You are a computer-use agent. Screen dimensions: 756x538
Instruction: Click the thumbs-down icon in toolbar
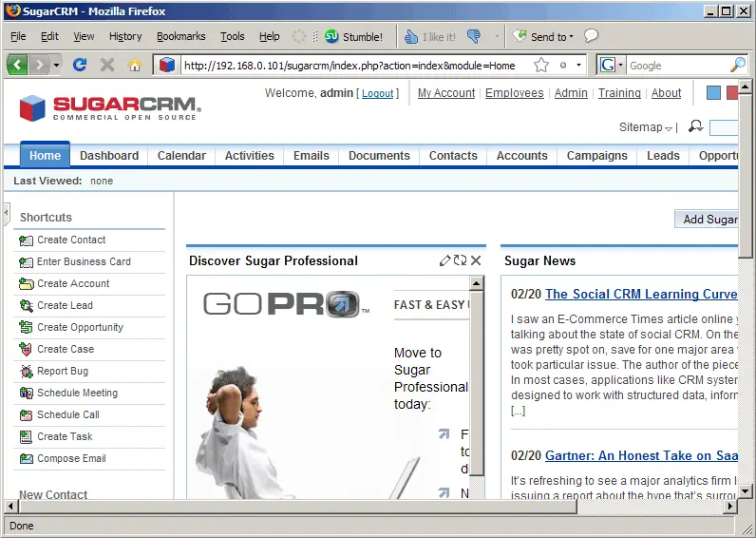click(474, 36)
